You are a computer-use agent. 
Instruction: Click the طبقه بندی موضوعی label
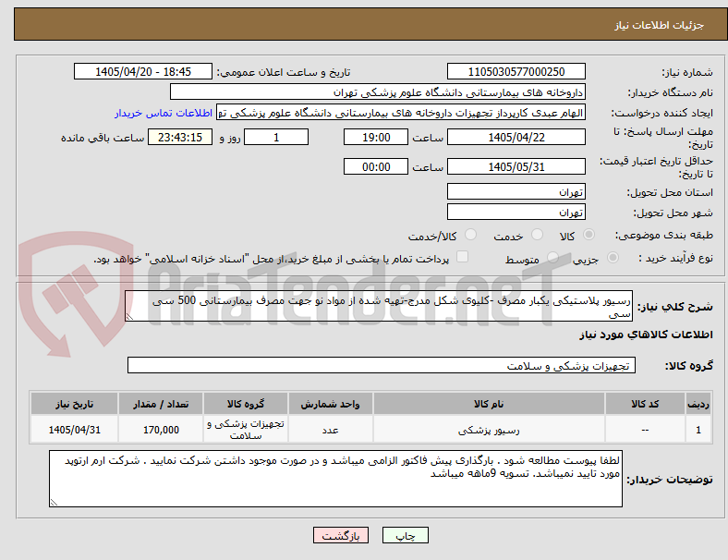[x=664, y=235]
